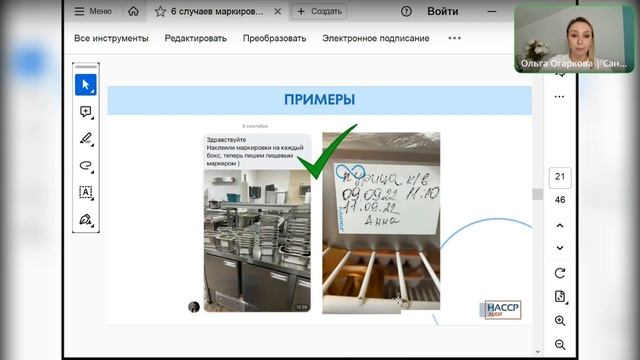Open Все инструменты menu
This screenshot has width=640, height=360.
point(111,38)
